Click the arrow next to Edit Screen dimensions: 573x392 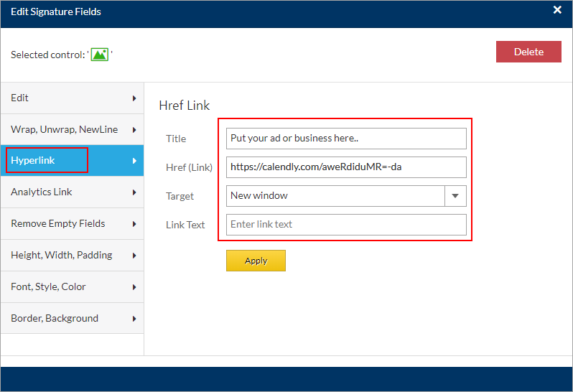pyautogui.click(x=134, y=98)
